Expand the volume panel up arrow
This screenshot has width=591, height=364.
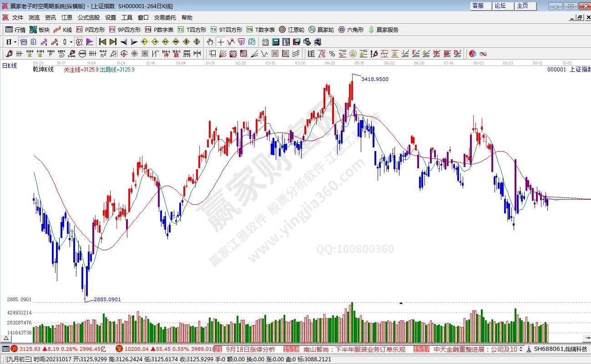pos(7,339)
